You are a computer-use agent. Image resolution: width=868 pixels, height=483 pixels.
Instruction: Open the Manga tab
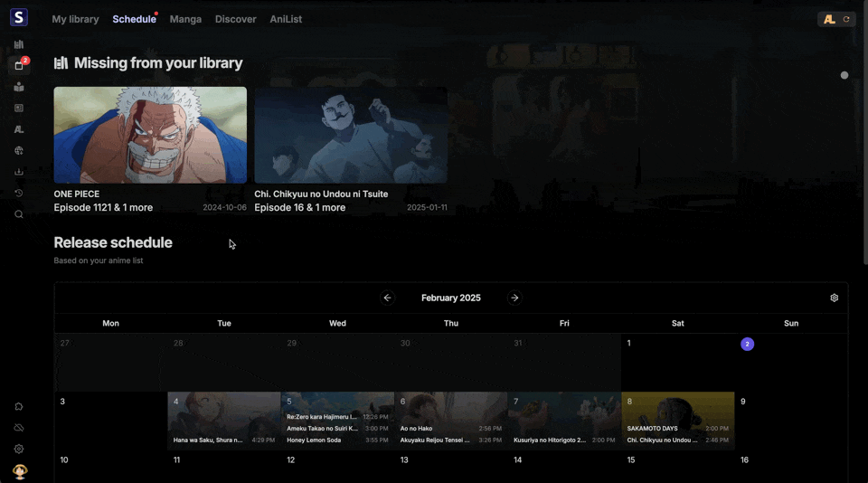[185, 19]
